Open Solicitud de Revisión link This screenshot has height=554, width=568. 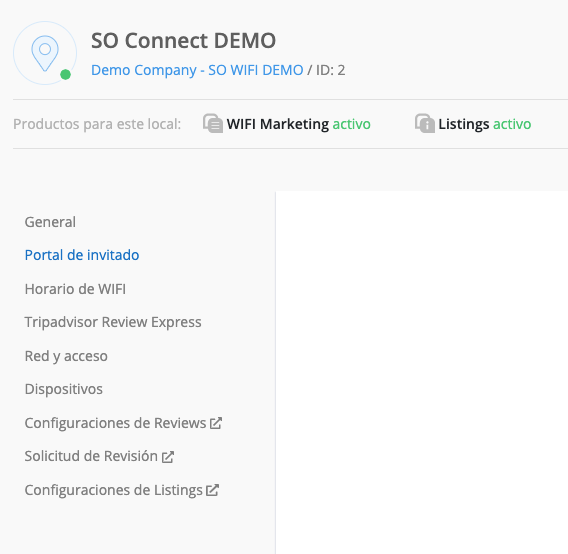point(91,456)
